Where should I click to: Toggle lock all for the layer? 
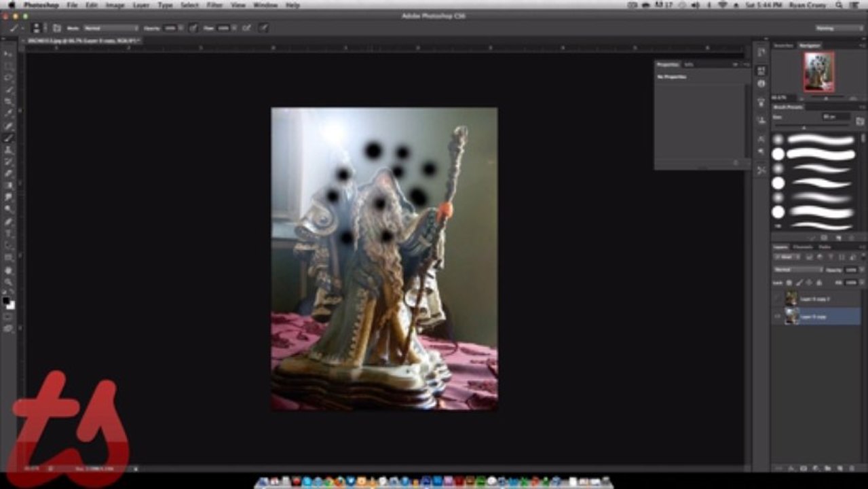point(820,282)
